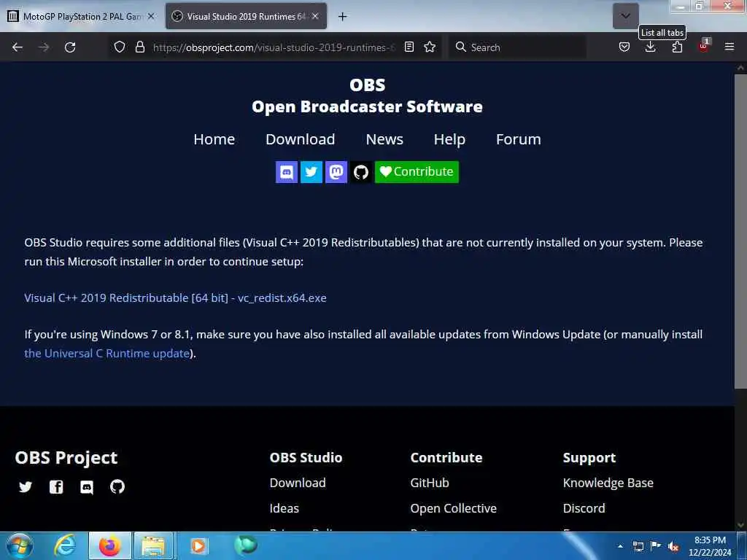Viewport: 747px width, 560px height.
Task: Open footer Open Collective link
Action: pyautogui.click(x=454, y=508)
